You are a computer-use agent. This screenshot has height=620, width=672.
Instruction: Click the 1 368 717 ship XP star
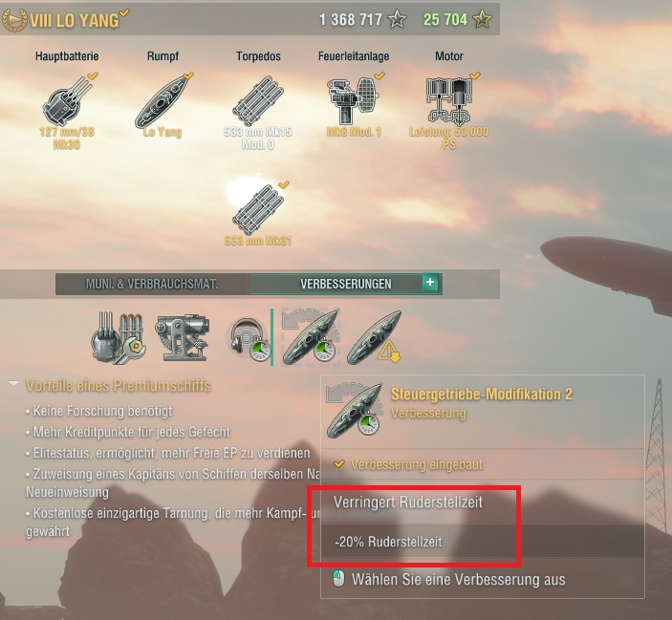397,19
